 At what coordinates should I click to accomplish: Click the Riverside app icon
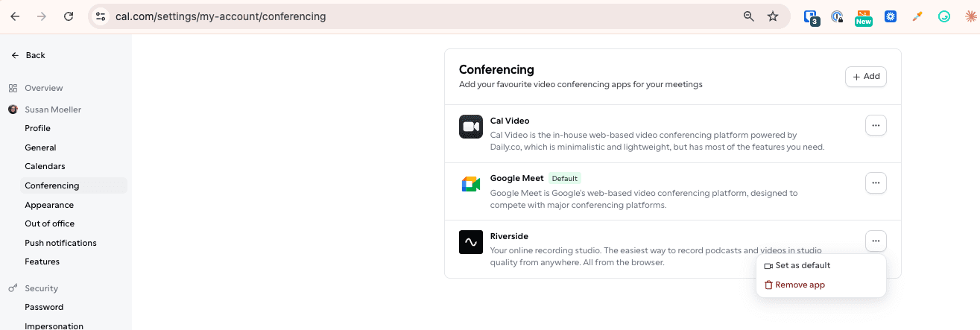pyautogui.click(x=471, y=242)
